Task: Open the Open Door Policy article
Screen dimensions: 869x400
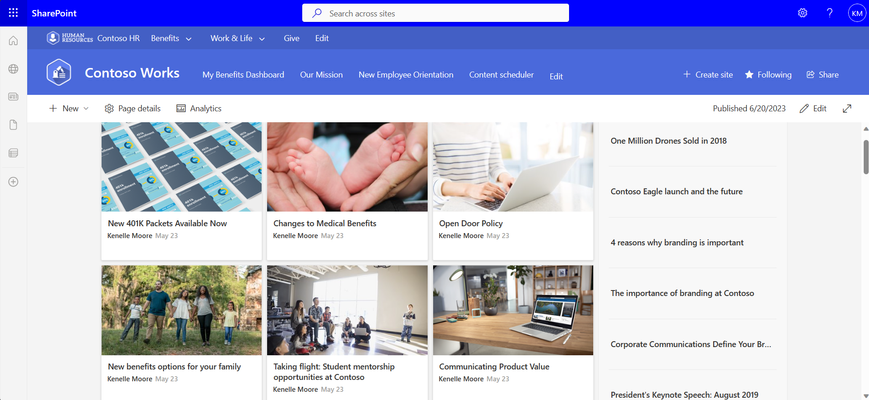Action: (x=471, y=223)
